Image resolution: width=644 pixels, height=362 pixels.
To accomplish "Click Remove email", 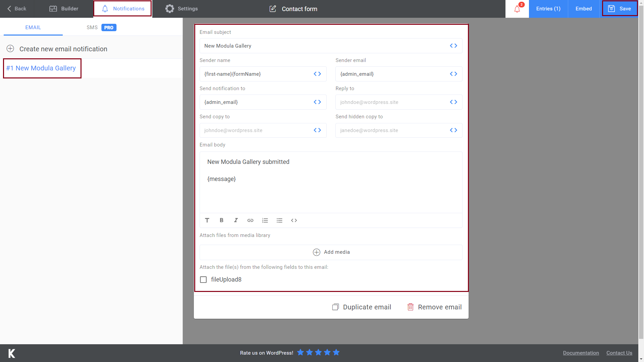I will point(434,307).
